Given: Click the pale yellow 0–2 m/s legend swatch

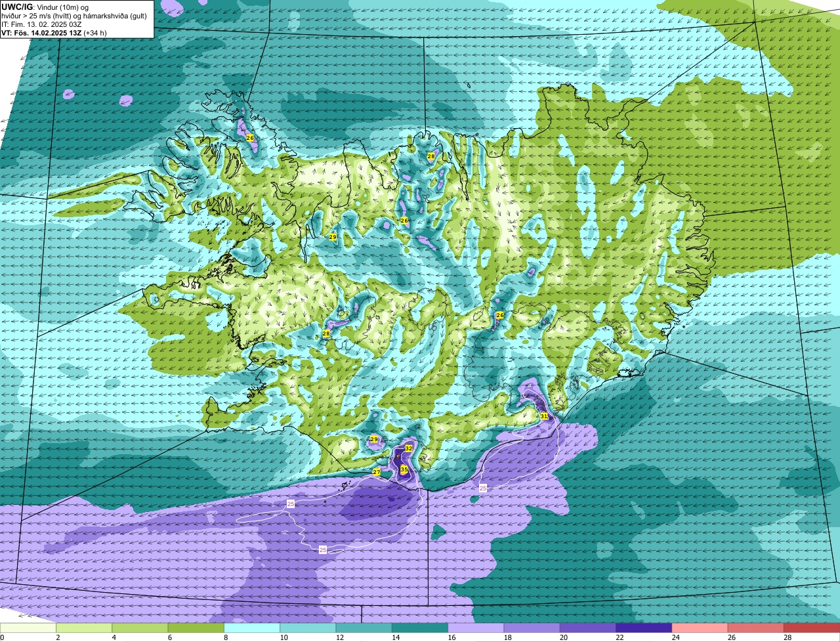Looking at the screenshot, I should (28, 628).
